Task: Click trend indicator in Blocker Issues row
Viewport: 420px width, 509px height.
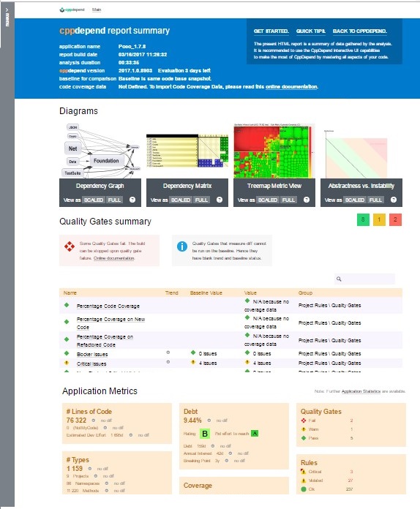Action: coord(168,352)
